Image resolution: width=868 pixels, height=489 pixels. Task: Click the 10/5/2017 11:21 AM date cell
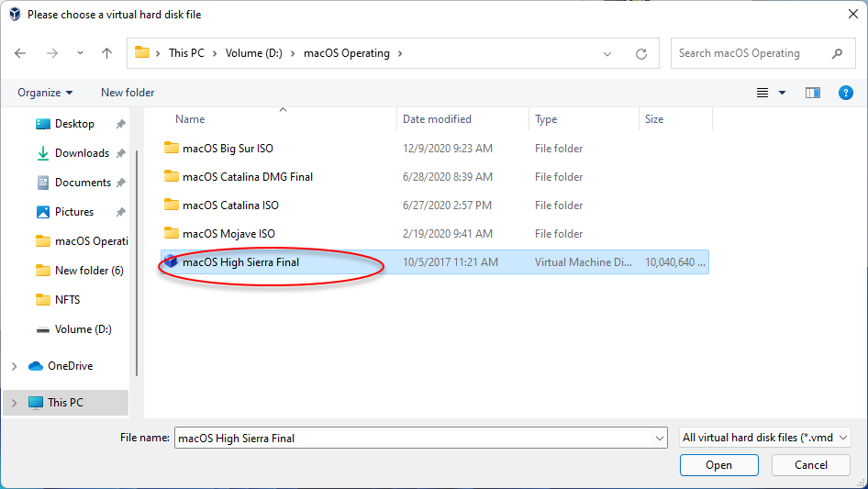point(450,262)
